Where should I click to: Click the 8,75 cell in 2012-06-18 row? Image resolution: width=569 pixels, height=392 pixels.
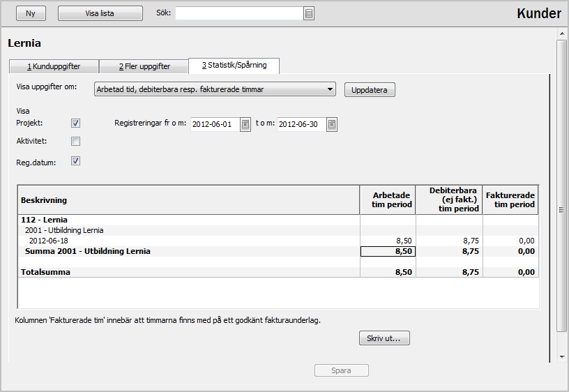(449, 241)
